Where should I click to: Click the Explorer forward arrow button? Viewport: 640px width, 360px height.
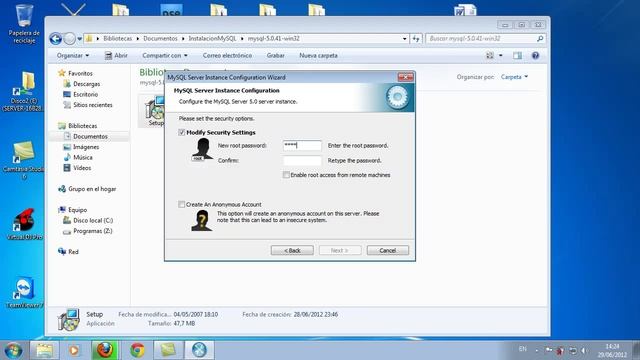pos(70,39)
